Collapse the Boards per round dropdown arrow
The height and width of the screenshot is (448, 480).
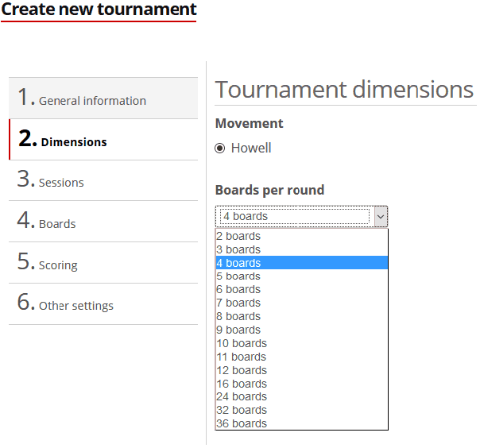tap(381, 216)
